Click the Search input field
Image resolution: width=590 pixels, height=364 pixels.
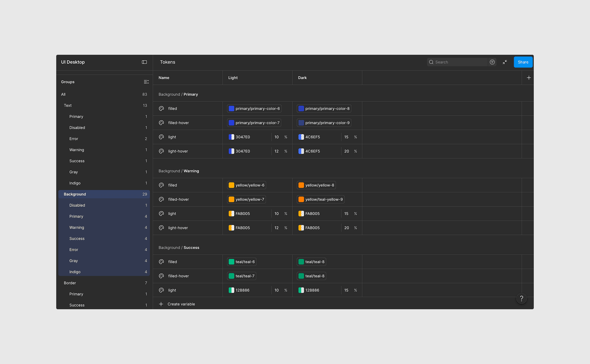point(458,62)
